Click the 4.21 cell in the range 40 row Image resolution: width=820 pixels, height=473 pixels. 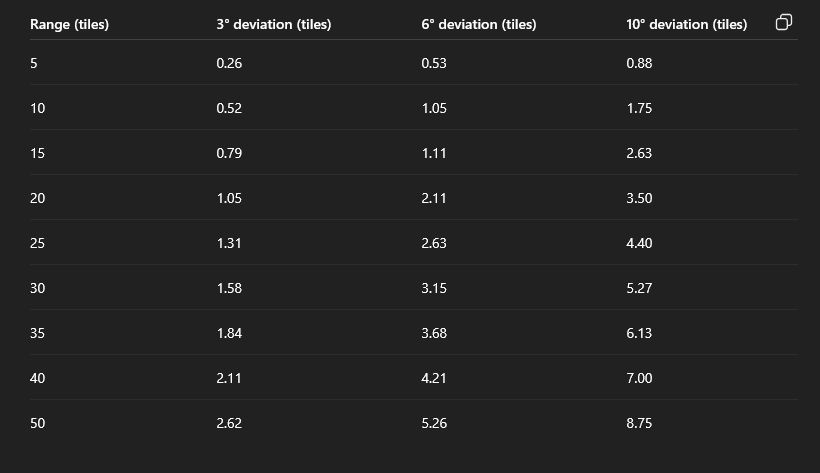click(434, 378)
